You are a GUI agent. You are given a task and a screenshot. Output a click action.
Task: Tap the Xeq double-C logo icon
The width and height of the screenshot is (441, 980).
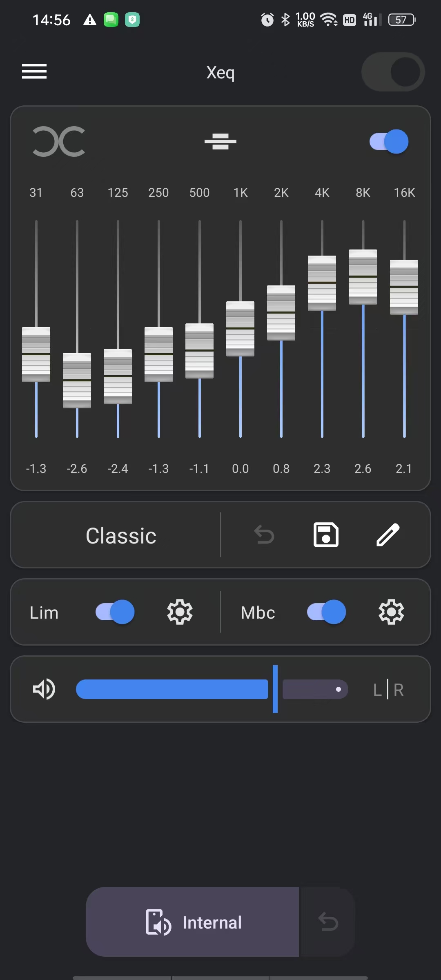59,142
